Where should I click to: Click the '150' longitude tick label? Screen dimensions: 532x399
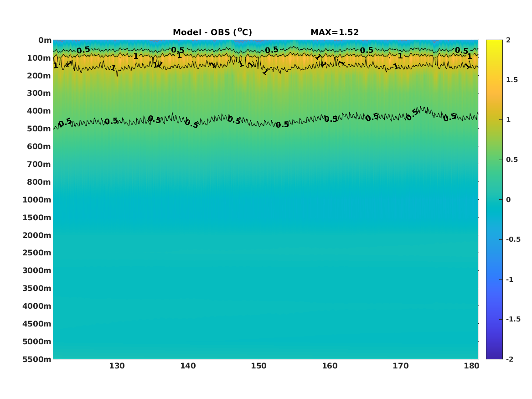pyautogui.click(x=259, y=366)
